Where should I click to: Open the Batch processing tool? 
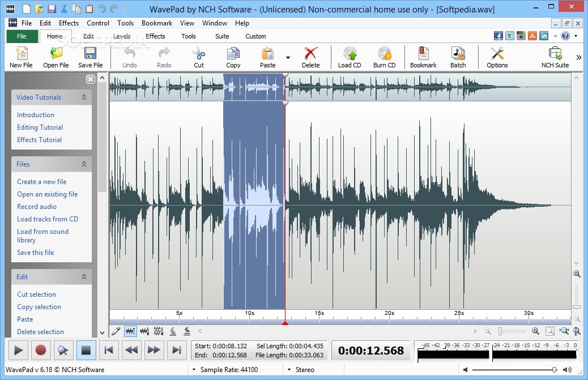pyautogui.click(x=458, y=57)
